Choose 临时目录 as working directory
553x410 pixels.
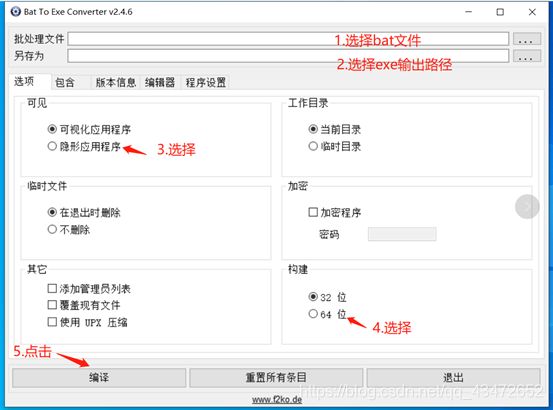click(x=335, y=146)
